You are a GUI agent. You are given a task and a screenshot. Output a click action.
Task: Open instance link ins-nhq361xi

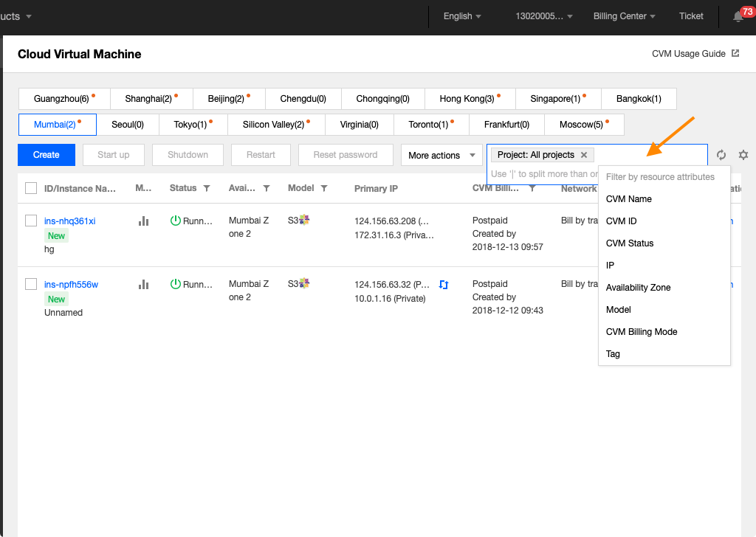(70, 221)
